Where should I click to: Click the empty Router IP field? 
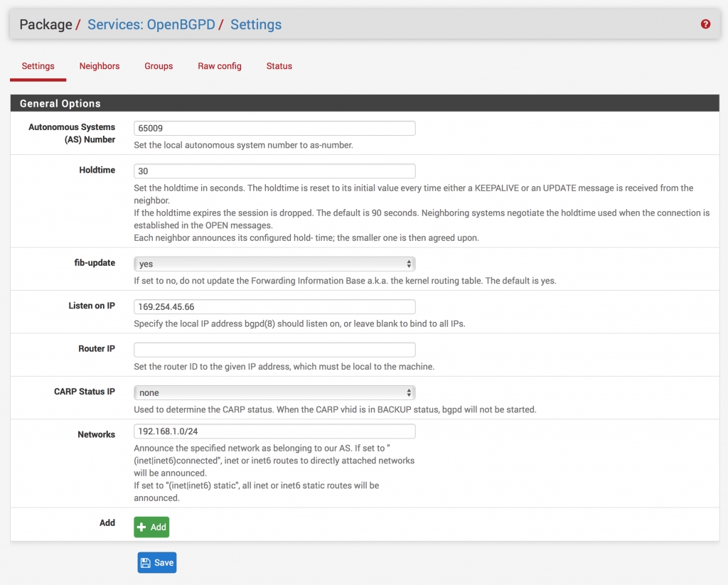pyautogui.click(x=274, y=350)
